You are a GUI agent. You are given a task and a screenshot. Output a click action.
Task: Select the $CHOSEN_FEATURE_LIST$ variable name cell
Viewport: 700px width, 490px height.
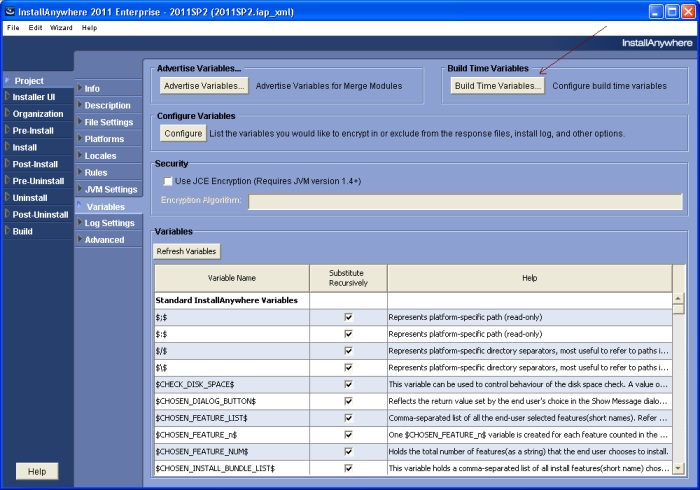(232, 418)
